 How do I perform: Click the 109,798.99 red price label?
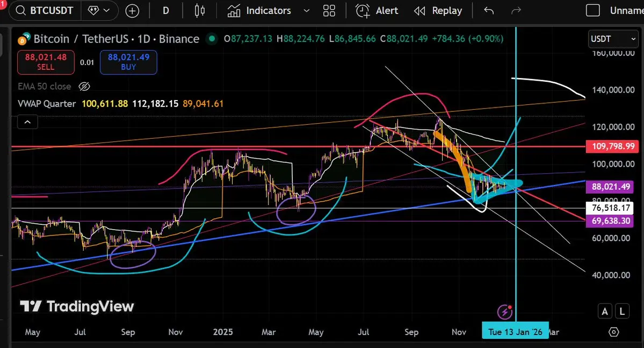[x=613, y=146]
